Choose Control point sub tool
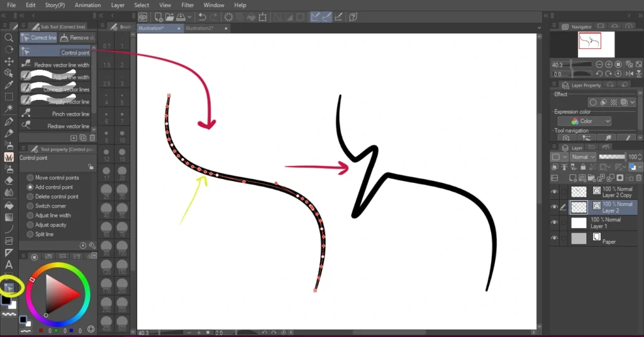 point(56,52)
